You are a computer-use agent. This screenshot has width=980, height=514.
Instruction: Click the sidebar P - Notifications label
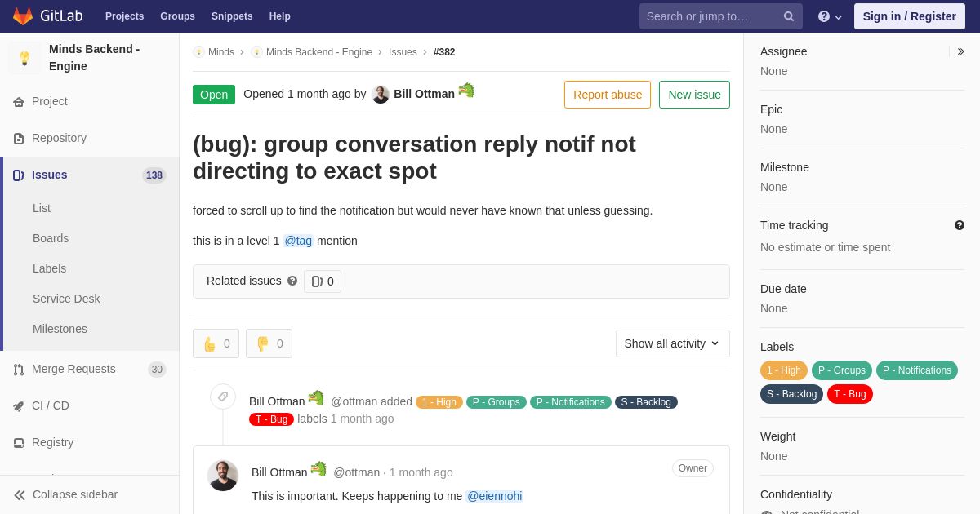pos(917,370)
